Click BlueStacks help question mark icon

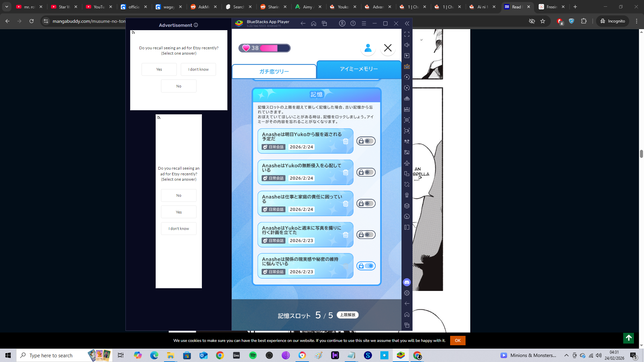tap(353, 23)
